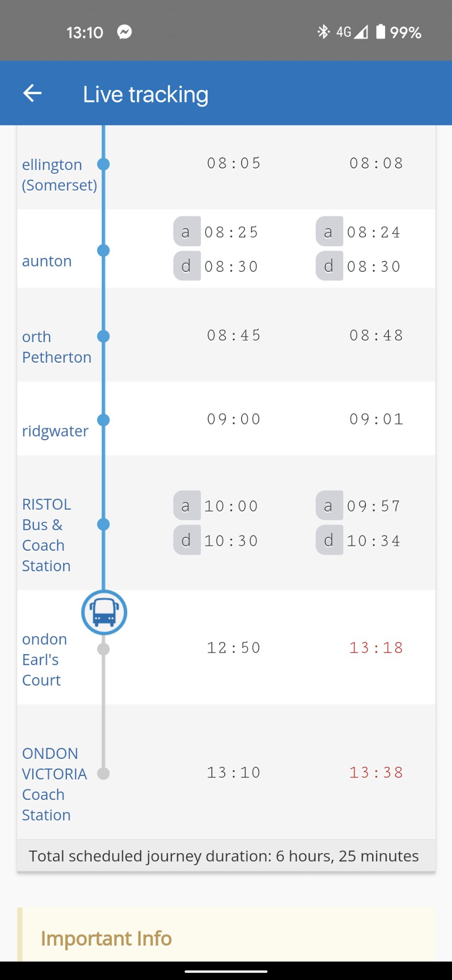Viewport: 452px width, 980px height.
Task: Tap the grey Earl's Court timeline dot
Action: (103, 649)
